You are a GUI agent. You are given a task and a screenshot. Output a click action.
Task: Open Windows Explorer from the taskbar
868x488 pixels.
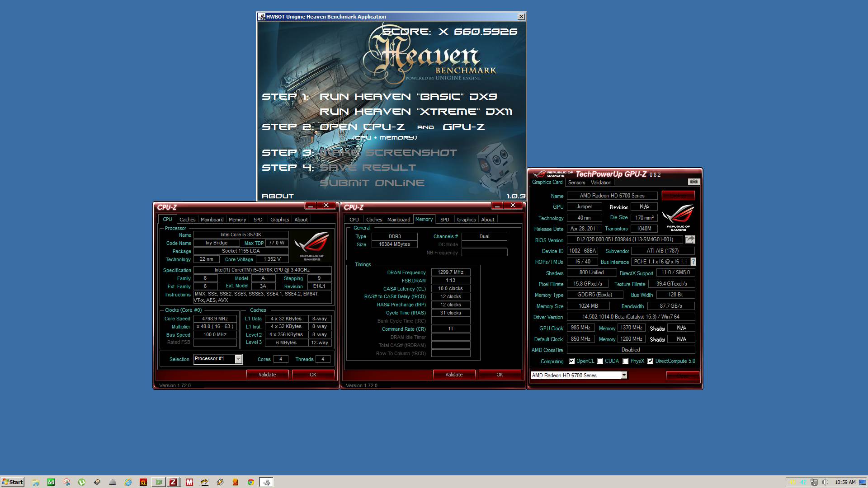click(x=36, y=482)
